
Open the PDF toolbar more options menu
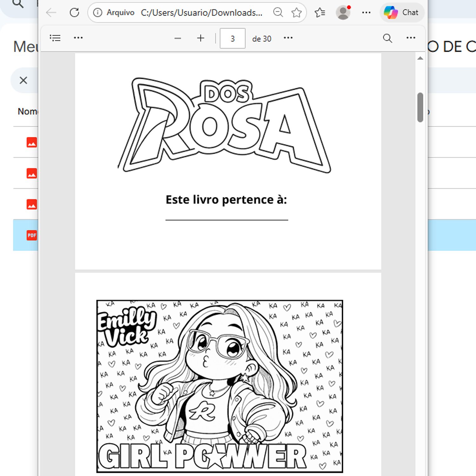(x=78, y=38)
